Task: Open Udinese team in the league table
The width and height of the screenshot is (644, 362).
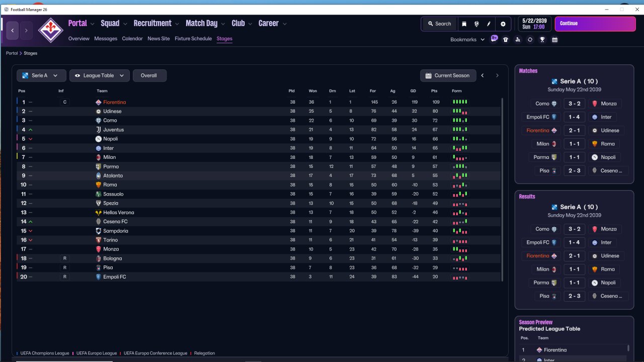Action: [x=112, y=111]
